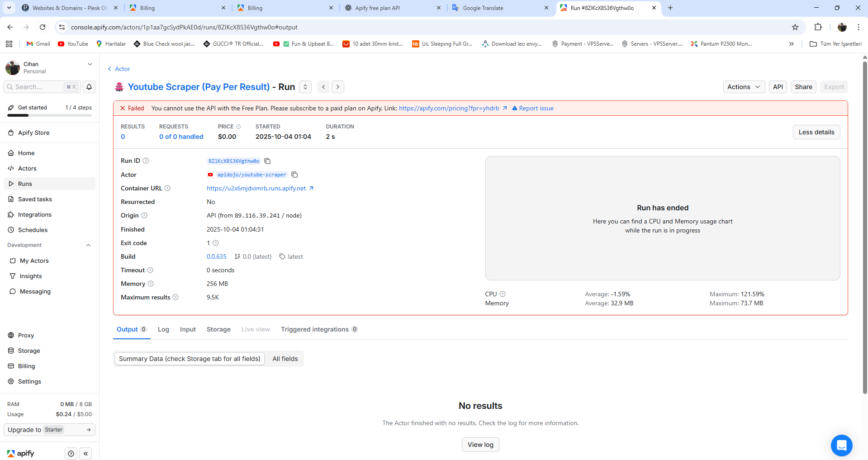Select Summary Data view option

coord(190,359)
